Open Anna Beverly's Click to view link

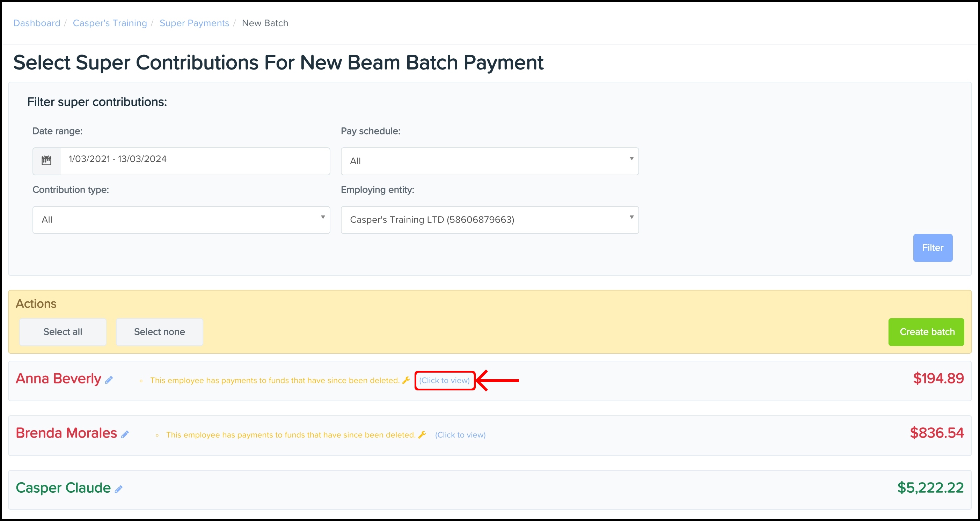[x=444, y=380]
